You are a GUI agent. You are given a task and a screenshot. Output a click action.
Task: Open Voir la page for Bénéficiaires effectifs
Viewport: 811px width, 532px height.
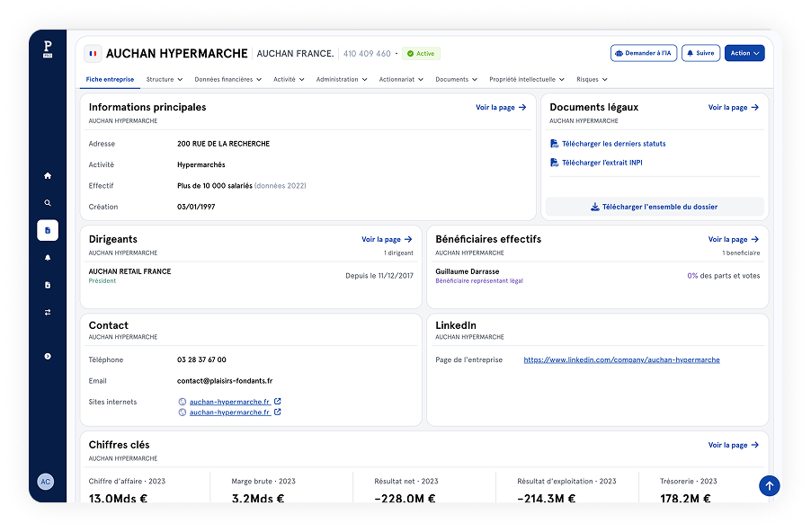tap(734, 239)
